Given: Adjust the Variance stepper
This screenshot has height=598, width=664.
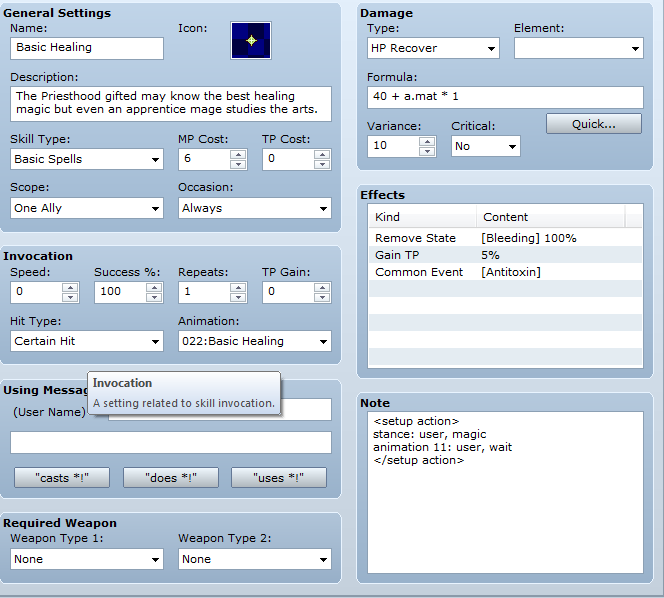Looking at the screenshot, I should point(427,146).
